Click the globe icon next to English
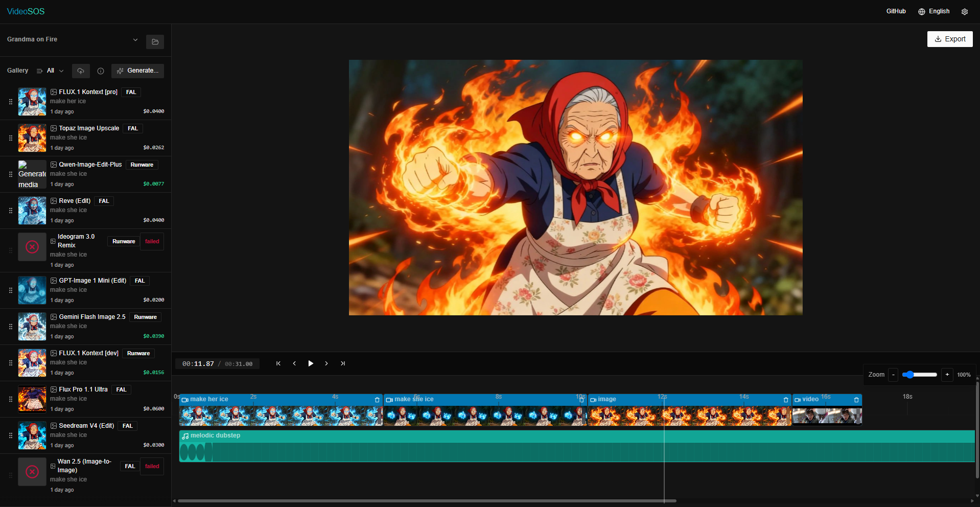 click(x=921, y=11)
